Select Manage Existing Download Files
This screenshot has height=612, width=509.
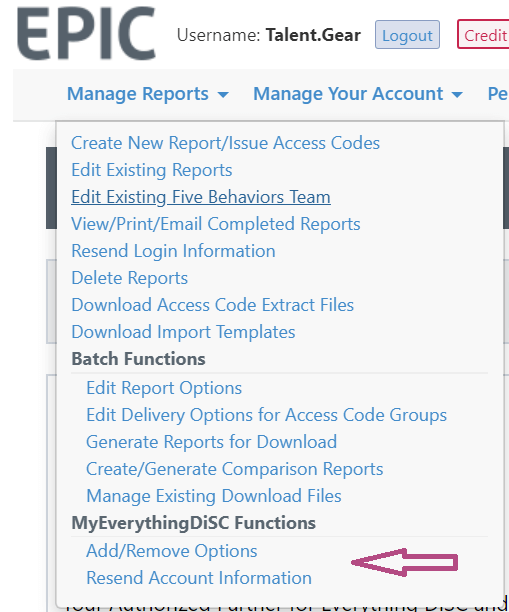click(214, 496)
